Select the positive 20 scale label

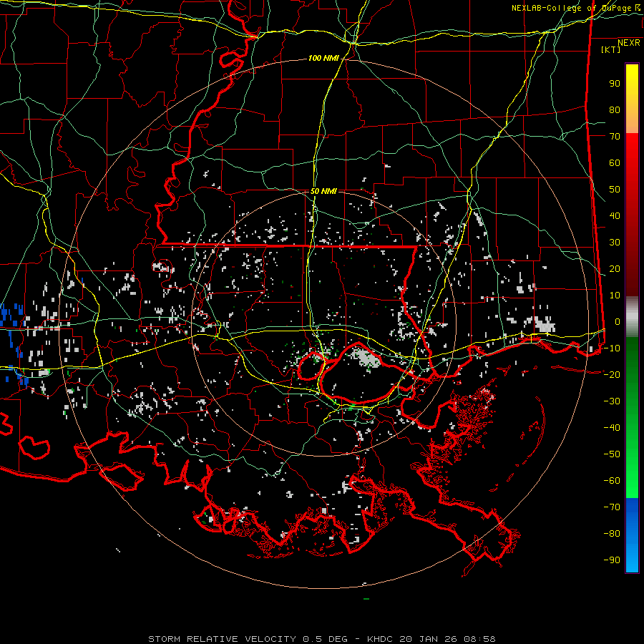(x=615, y=269)
